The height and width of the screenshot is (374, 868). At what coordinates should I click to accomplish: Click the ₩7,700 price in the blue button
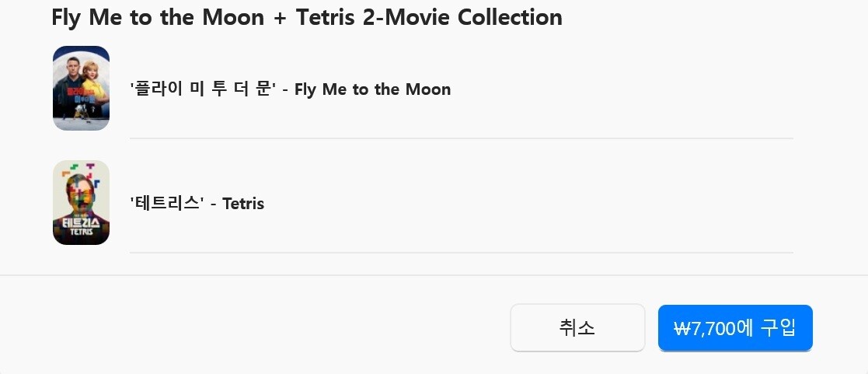click(705, 328)
